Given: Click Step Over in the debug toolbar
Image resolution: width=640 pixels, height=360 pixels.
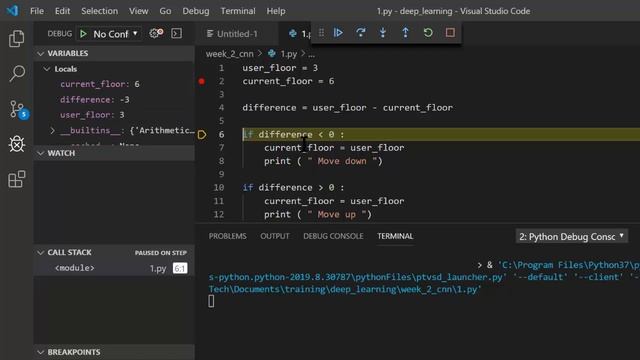Looking at the screenshot, I should click(x=360, y=33).
